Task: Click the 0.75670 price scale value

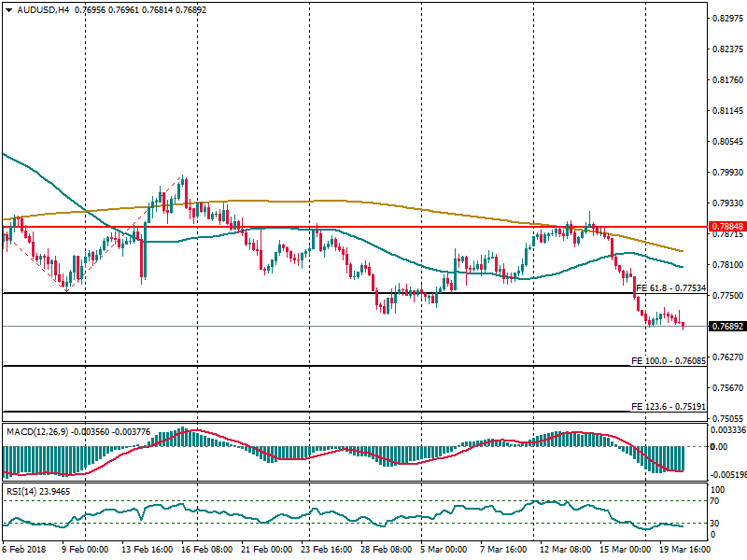Action: coord(726,388)
